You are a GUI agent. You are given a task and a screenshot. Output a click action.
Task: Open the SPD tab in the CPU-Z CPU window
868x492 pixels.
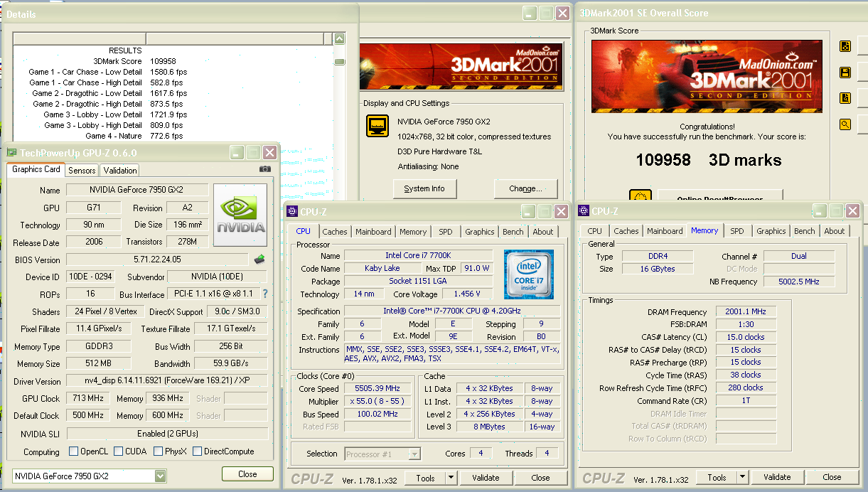(445, 232)
